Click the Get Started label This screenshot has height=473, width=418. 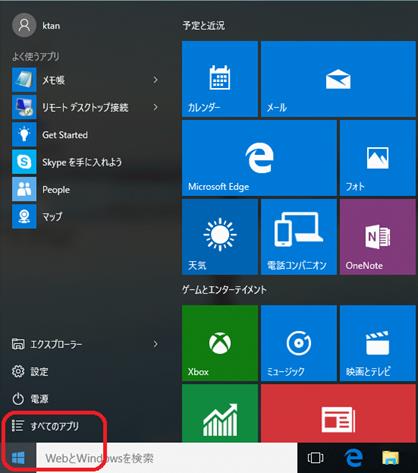click(65, 135)
